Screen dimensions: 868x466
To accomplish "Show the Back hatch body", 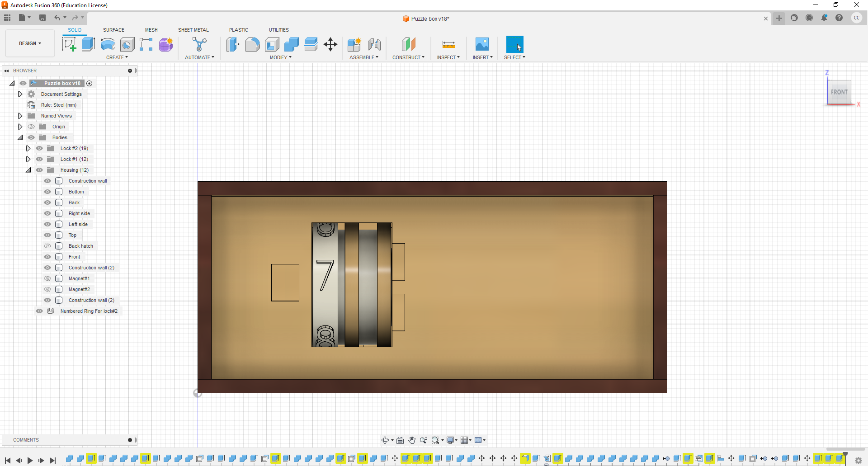I will [x=47, y=246].
